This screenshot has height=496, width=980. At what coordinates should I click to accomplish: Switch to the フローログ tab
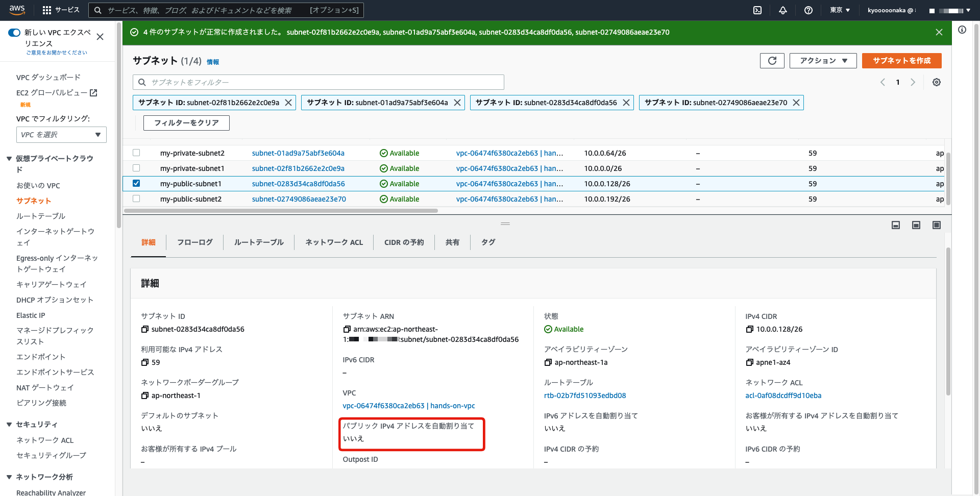pos(195,242)
